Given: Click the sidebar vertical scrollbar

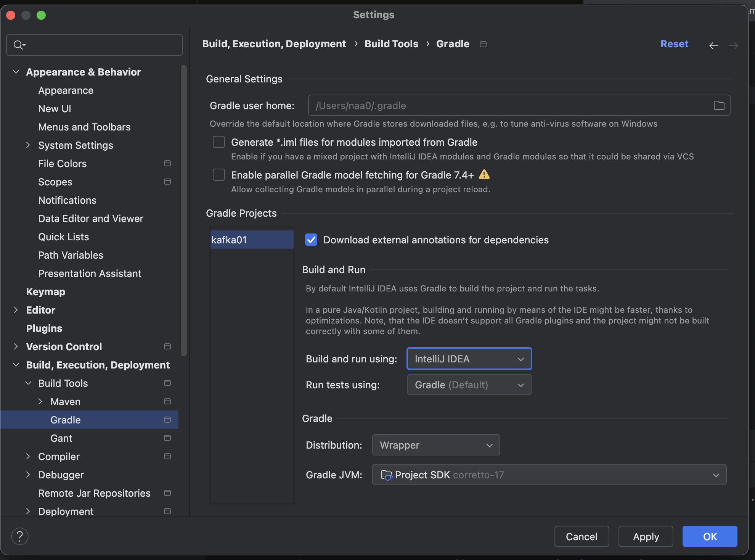Looking at the screenshot, I should [184, 210].
